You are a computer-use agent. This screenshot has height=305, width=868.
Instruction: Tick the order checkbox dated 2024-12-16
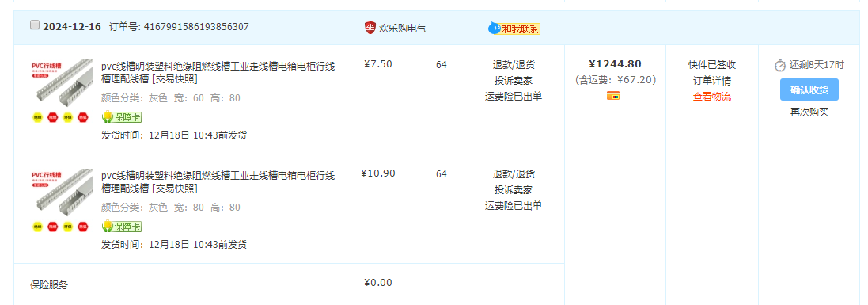(35, 25)
